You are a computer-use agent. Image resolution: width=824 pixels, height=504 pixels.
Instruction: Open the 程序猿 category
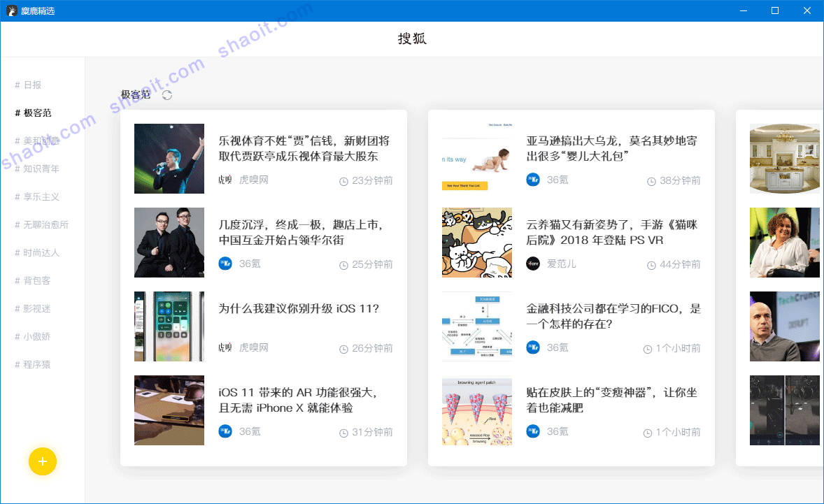(x=33, y=364)
